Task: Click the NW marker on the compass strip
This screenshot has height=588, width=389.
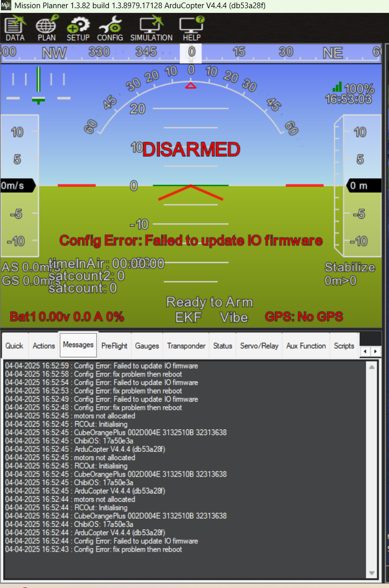Action: [54, 53]
